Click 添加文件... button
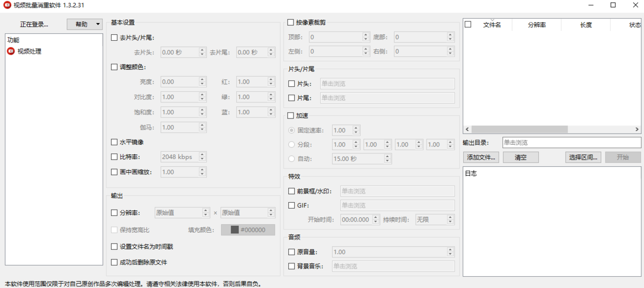 tap(482, 157)
